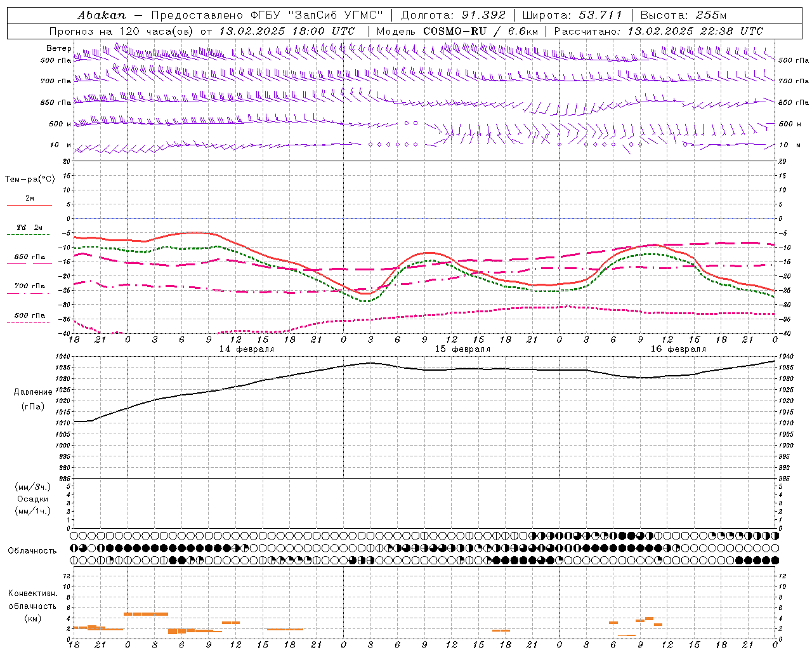Click the "(мм/1ч.)" precipitation unit label
This screenshot has height=650, width=812.
pyautogui.click(x=33, y=511)
